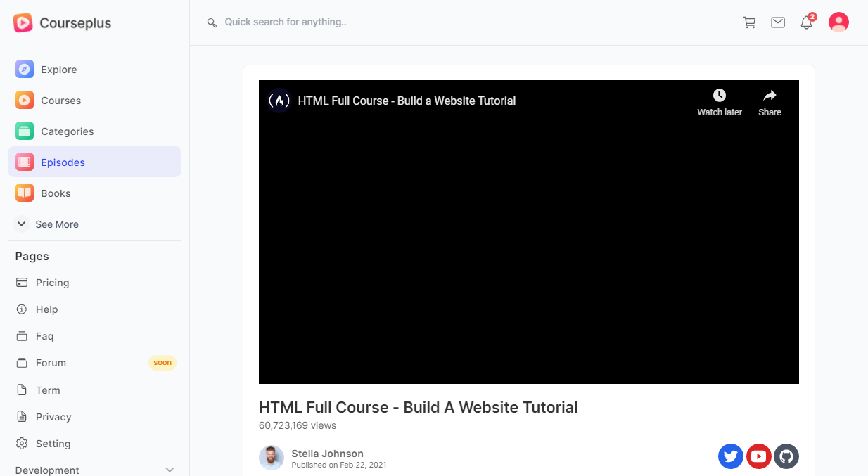Viewport: 868px width, 476px height.
Task: Open the Pricing page link
Action: (x=52, y=283)
